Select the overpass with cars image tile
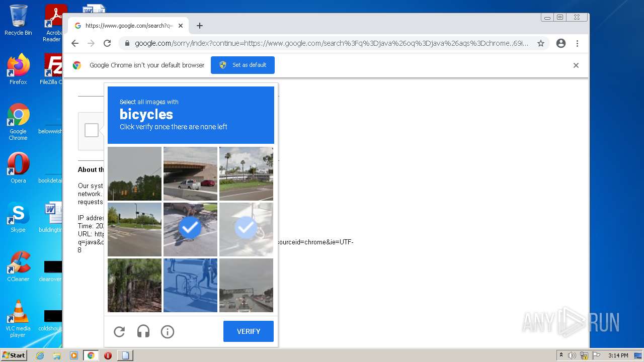Image resolution: width=644 pixels, height=362 pixels. click(190, 173)
